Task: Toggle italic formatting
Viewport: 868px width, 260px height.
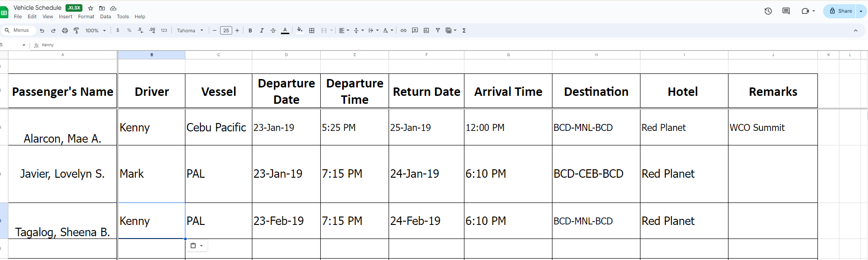Action: pyautogui.click(x=262, y=30)
